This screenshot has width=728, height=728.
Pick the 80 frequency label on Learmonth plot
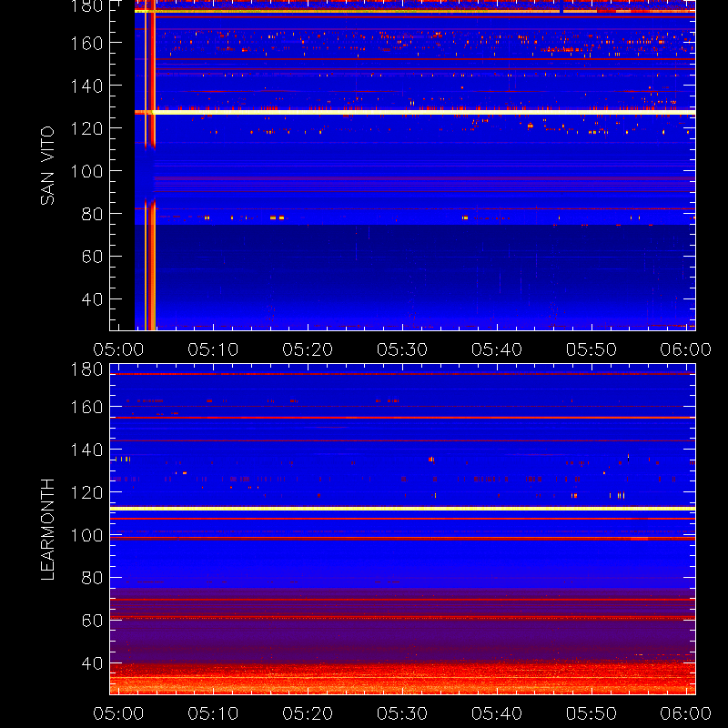coord(92,578)
